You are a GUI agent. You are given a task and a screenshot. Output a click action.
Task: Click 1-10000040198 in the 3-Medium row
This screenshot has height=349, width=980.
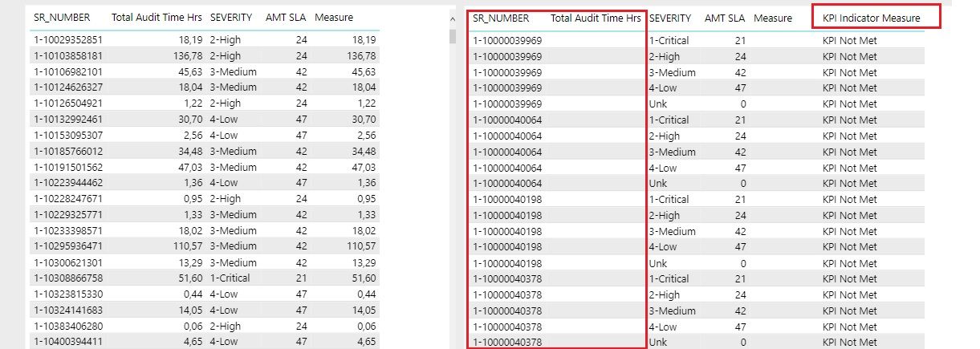(507, 231)
